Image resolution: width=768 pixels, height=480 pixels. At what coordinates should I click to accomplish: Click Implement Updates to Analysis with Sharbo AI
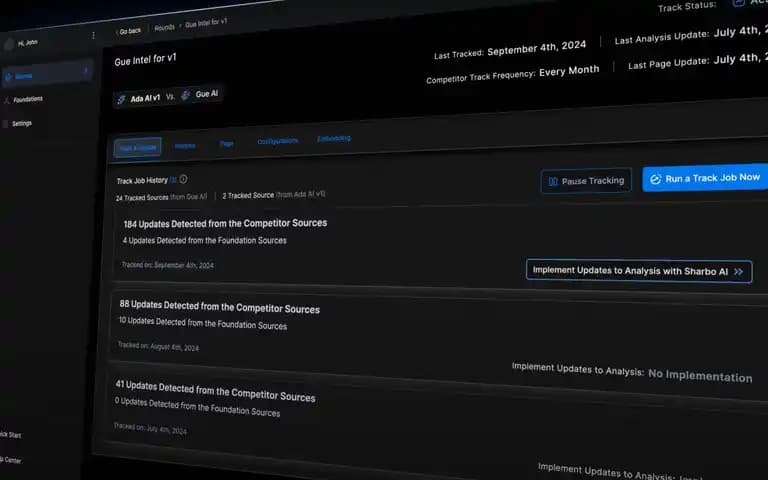pyautogui.click(x=639, y=271)
